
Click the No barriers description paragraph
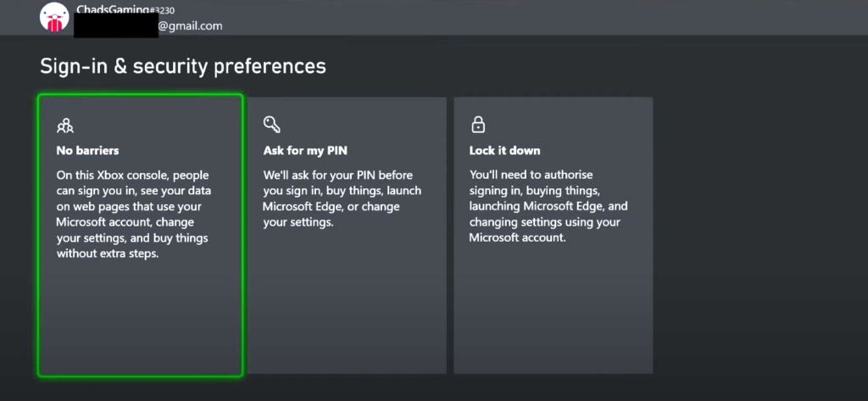pos(133,214)
